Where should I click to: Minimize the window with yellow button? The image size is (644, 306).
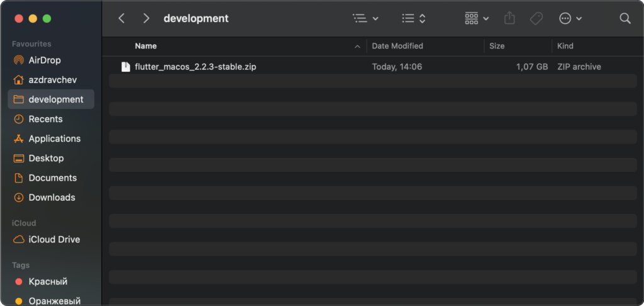coord(33,18)
